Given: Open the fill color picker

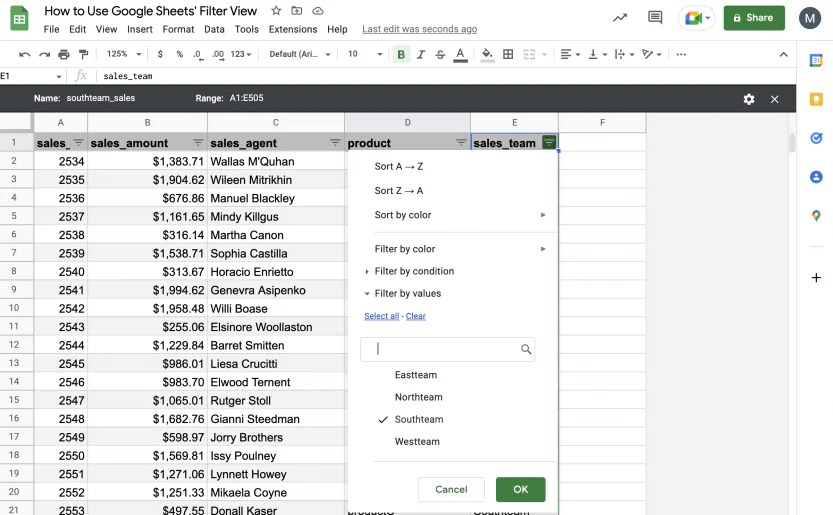Looking at the screenshot, I should (x=487, y=54).
